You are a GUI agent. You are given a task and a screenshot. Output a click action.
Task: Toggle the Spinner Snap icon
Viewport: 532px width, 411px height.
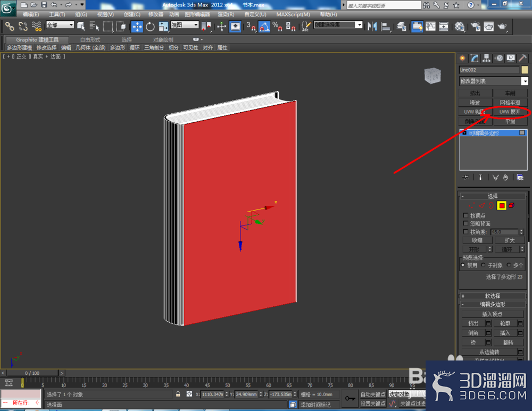click(290, 26)
